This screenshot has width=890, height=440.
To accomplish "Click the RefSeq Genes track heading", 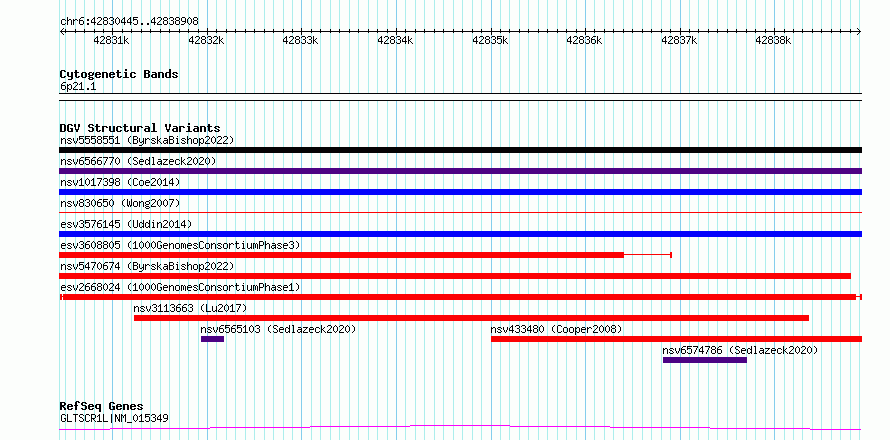I will 102,407.
